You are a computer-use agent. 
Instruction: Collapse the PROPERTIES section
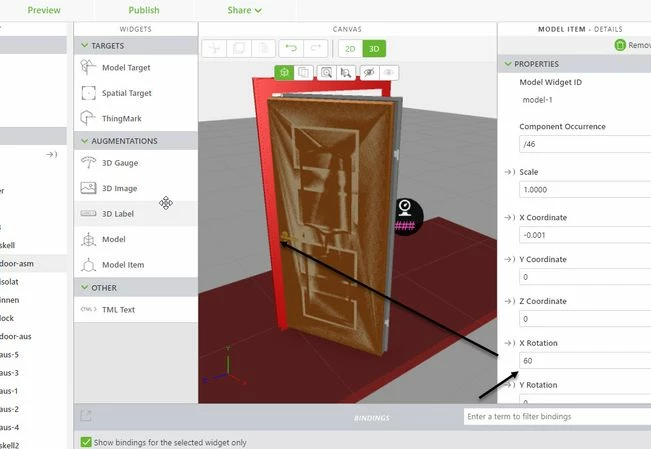tap(507, 64)
